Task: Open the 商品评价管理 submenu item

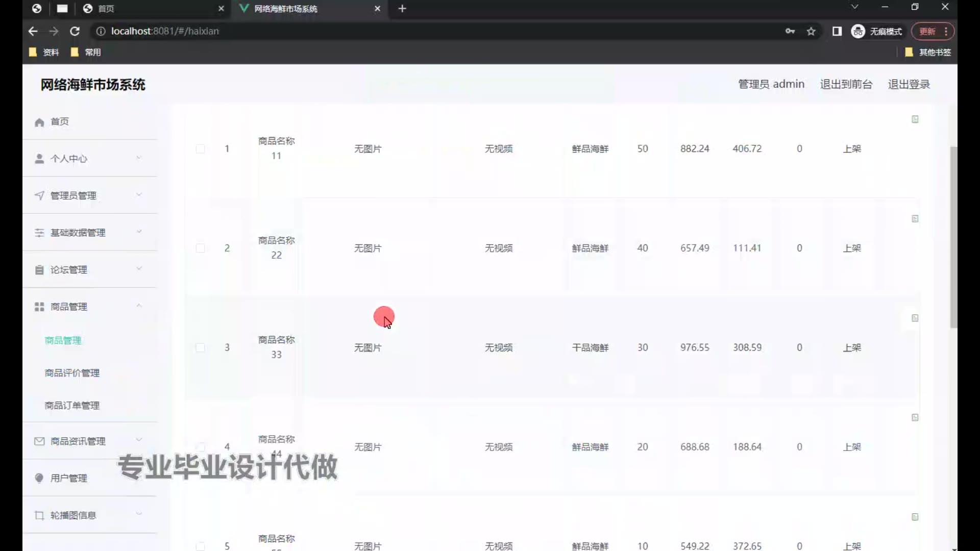Action: [72, 373]
